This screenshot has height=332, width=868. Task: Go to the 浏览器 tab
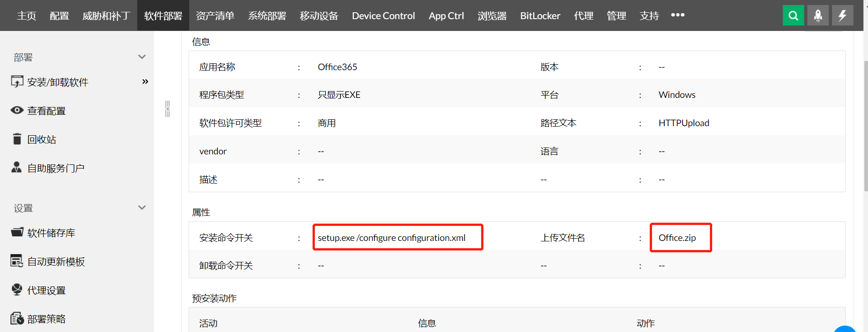492,16
